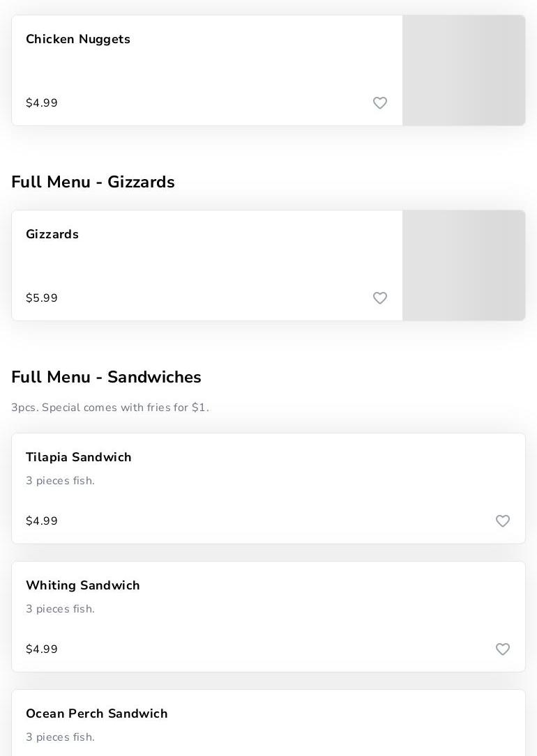Click the Whiting Sandwich $4.99 price
The image size is (537, 756).
pos(42,649)
